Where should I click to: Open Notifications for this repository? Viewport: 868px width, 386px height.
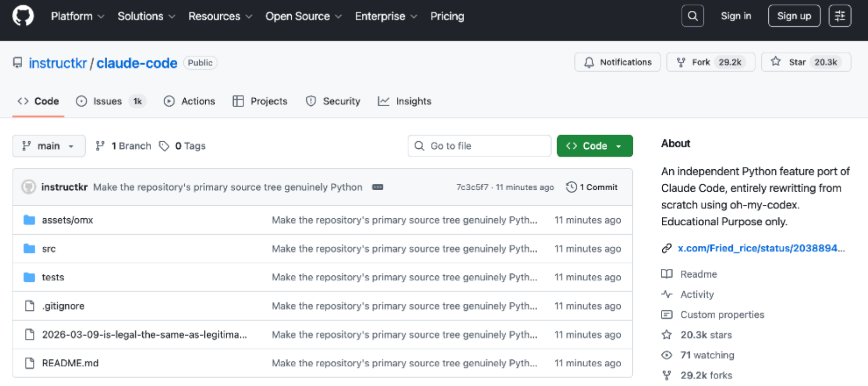coord(617,62)
